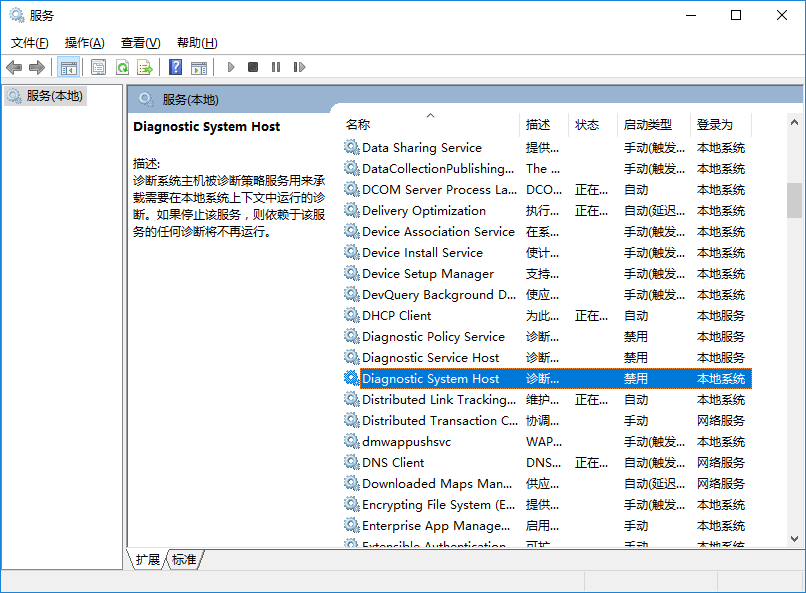Screen dimensions: 806x593
Task: Toggle the show/hide console tree icon
Action: click(x=68, y=67)
